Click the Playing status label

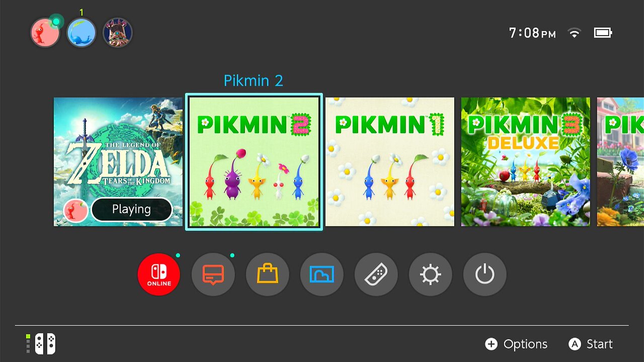point(131,210)
